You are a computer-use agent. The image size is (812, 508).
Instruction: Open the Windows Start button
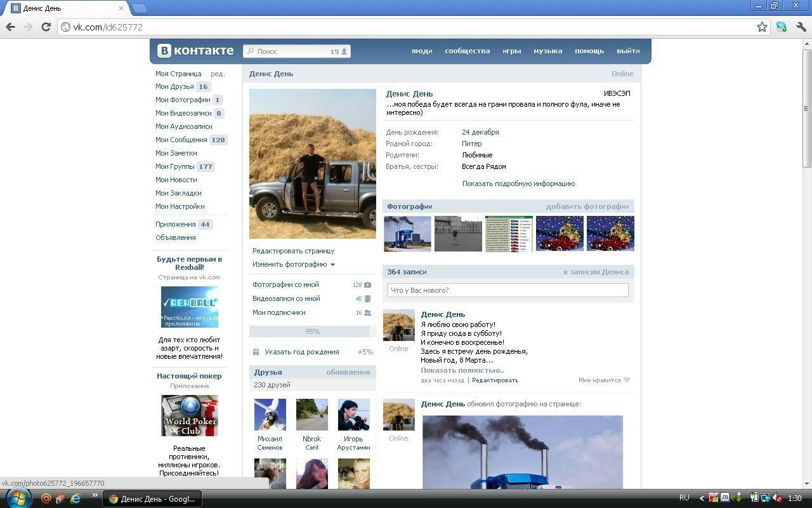pyautogui.click(x=18, y=498)
